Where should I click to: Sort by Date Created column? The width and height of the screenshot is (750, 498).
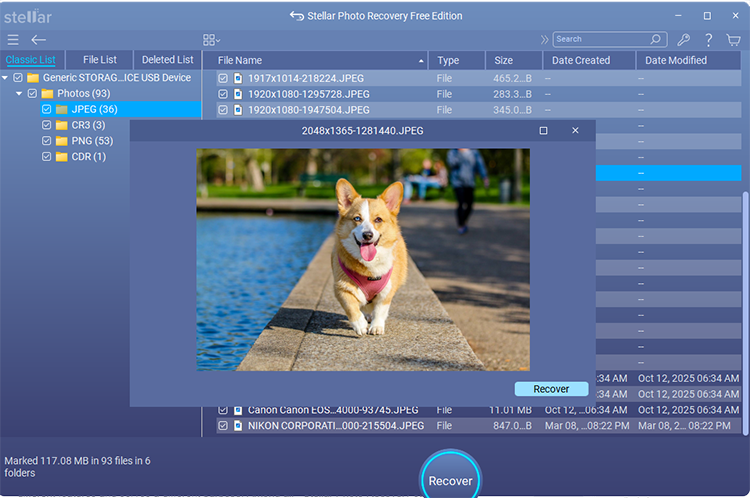click(589, 60)
